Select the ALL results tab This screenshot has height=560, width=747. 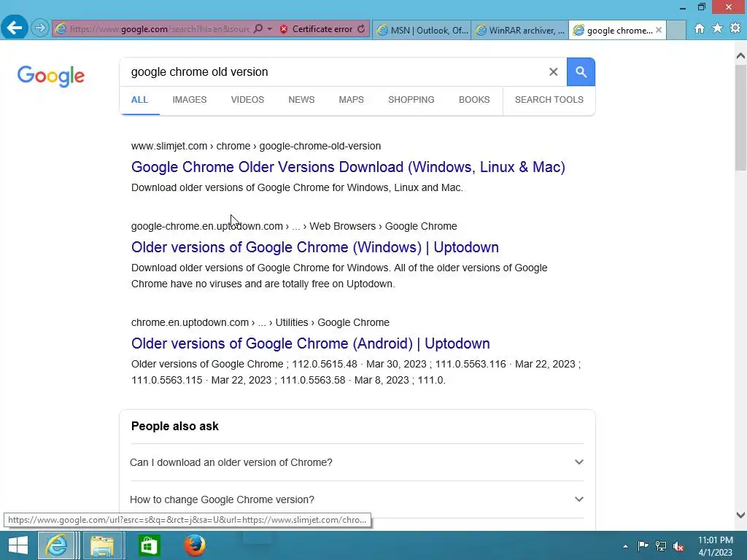click(139, 100)
